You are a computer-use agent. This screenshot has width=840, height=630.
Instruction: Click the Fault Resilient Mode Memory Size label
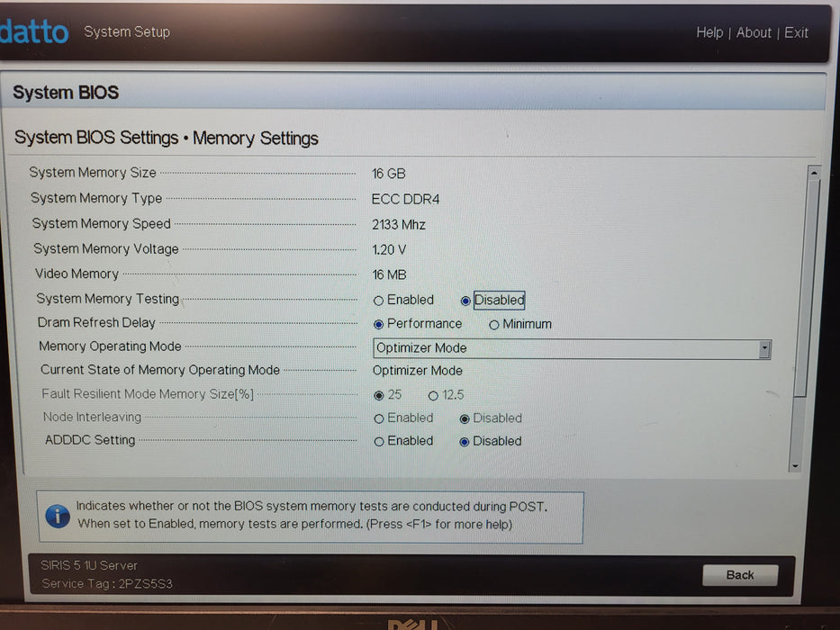(x=148, y=394)
